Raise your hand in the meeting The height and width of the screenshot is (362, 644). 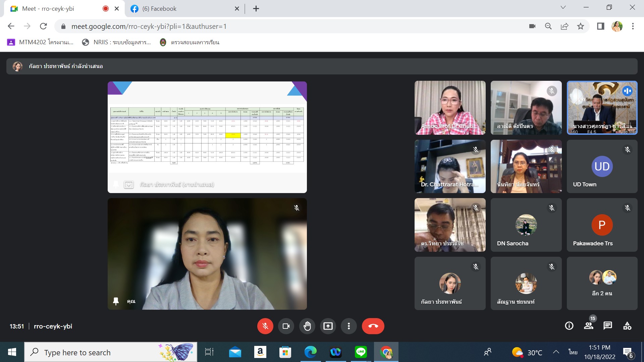[x=307, y=326]
